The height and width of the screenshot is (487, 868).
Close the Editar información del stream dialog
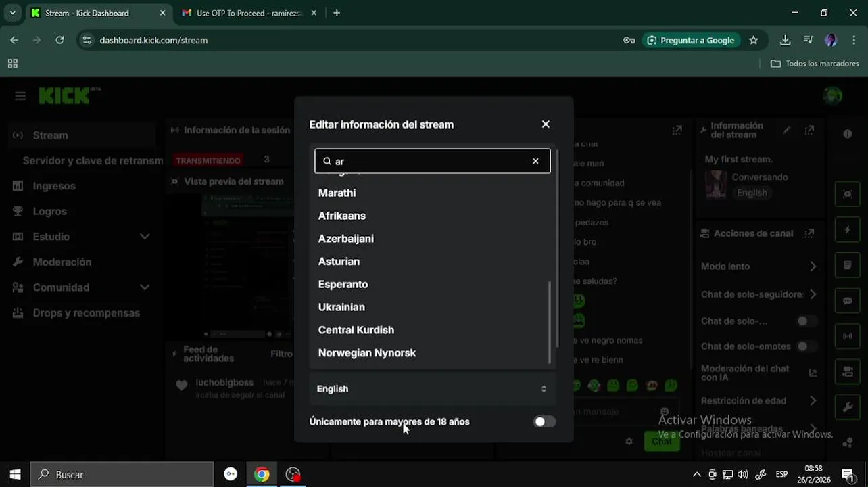(546, 124)
